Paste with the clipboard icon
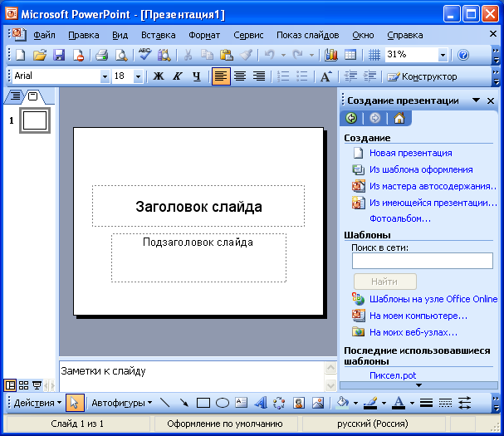 227,55
